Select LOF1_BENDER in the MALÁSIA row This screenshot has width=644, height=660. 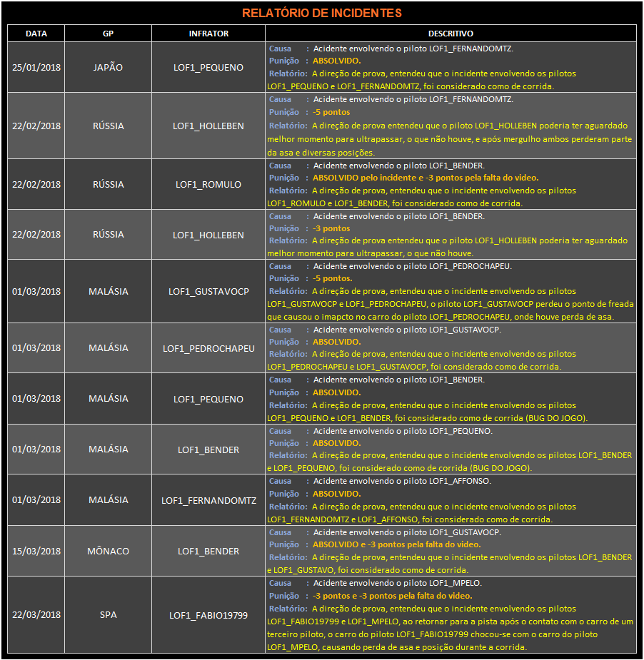pyautogui.click(x=208, y=450)
